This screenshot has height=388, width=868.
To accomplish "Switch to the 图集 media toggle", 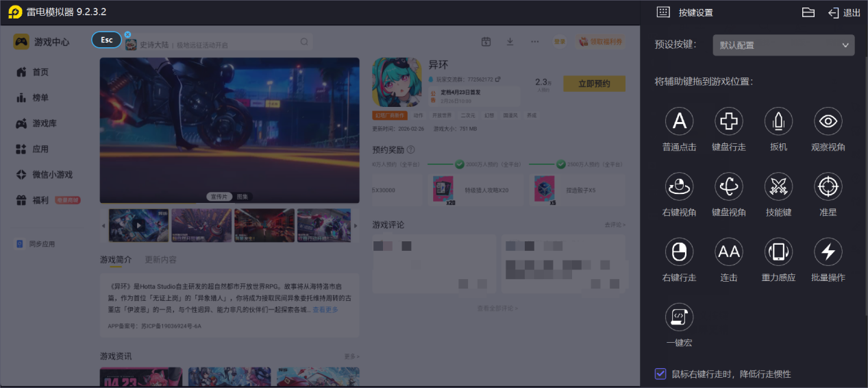I will pyautogui.click(x=243, y=197).
